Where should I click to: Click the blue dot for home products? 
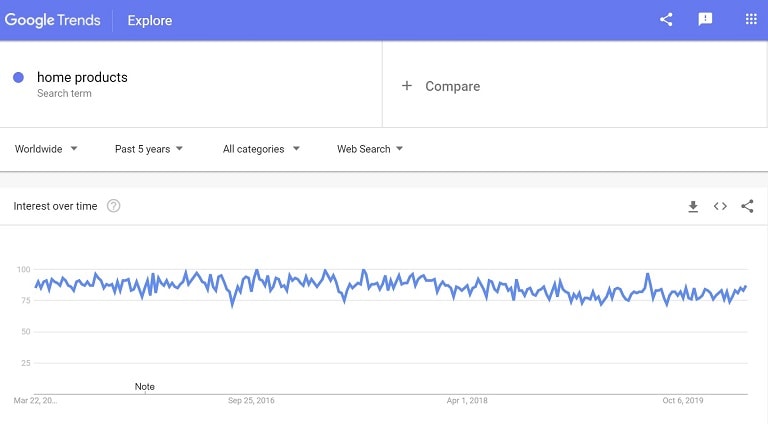[18, 77]
